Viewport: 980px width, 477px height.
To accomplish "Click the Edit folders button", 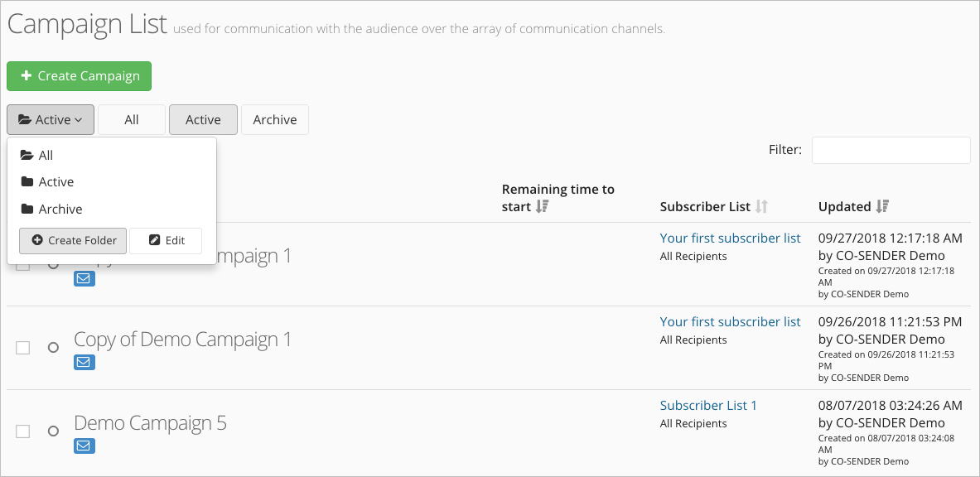I will 166,241.
